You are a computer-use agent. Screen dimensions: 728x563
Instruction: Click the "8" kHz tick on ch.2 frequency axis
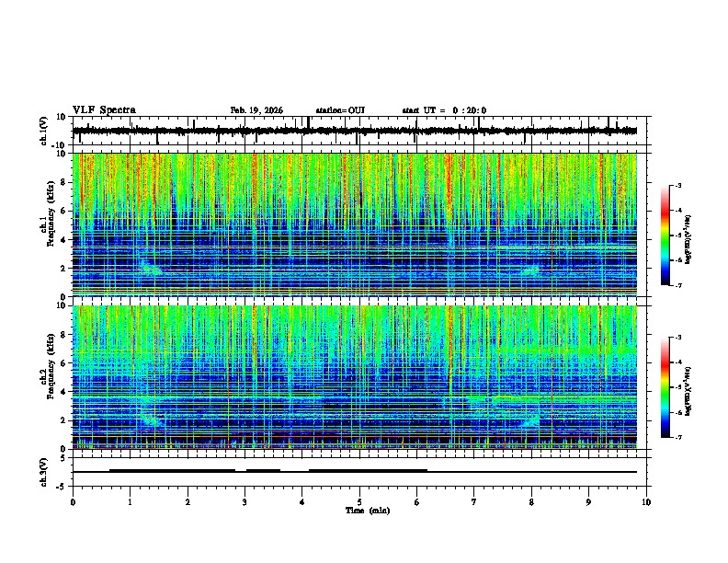[63, 335]
